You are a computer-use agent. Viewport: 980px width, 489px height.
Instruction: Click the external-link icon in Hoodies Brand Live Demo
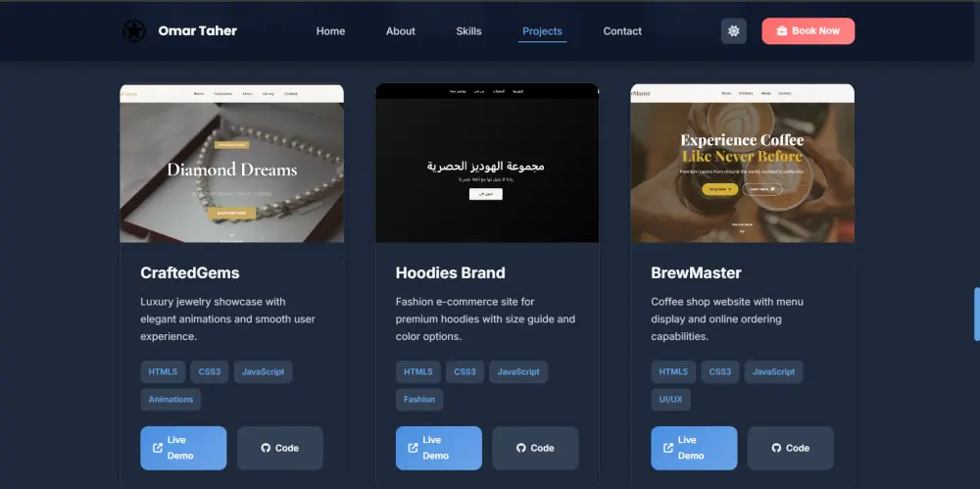click(414, 448)
